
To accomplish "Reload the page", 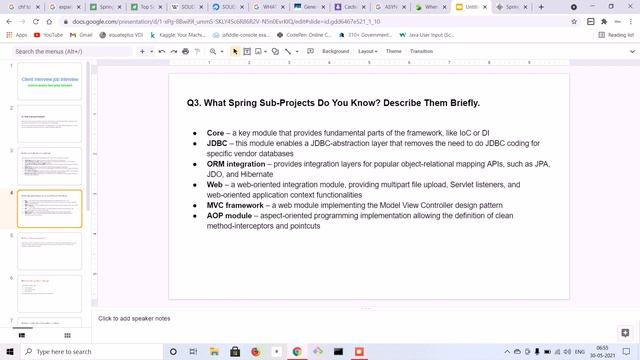I will tap(36, 22).
